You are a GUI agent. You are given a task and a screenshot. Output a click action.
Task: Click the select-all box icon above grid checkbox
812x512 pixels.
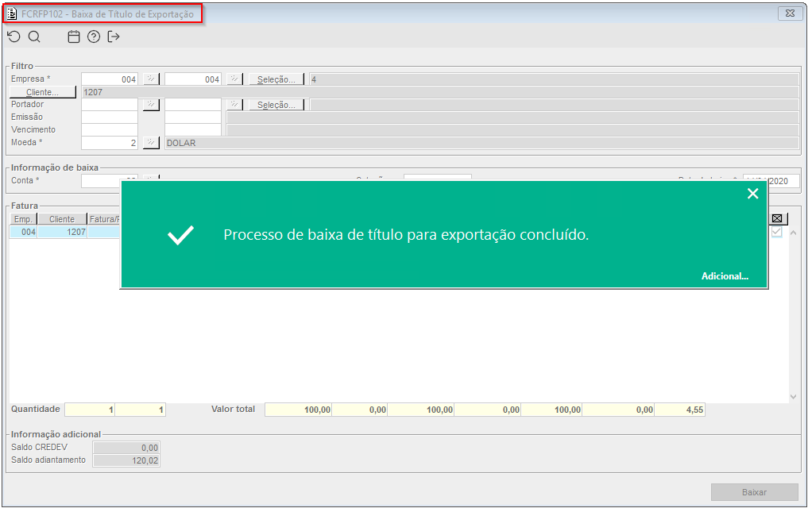[x=777, y=219]
